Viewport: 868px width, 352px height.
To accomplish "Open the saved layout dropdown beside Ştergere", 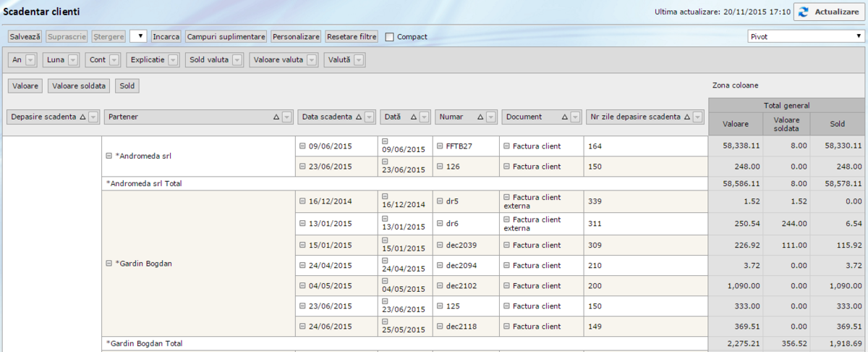I will click(x=139, y=36).
